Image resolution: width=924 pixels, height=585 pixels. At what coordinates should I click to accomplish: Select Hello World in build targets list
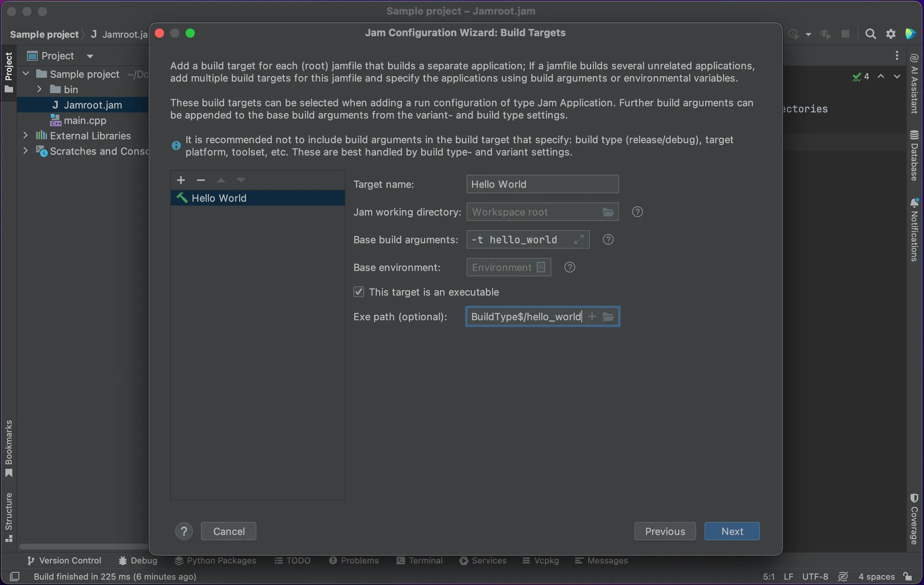258,198
